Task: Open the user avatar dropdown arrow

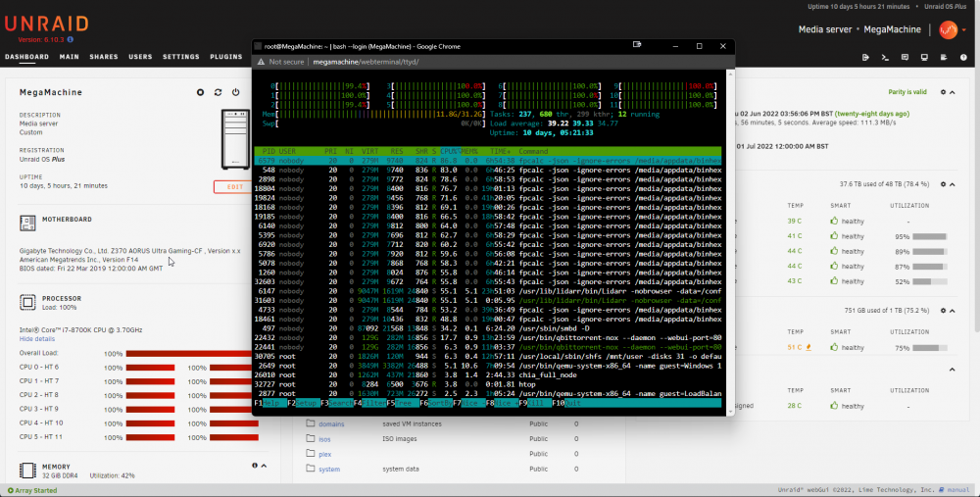Action: tap(963, 30)
